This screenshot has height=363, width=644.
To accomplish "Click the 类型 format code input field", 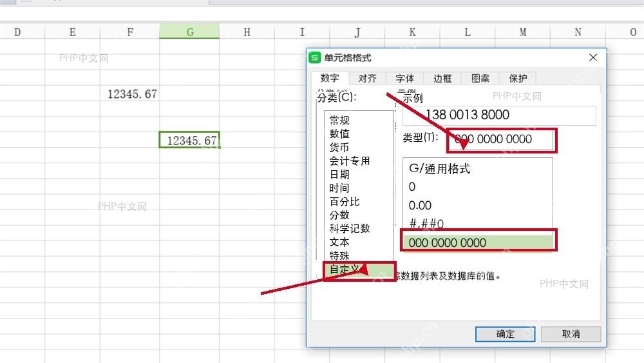I will pos(502,140).
